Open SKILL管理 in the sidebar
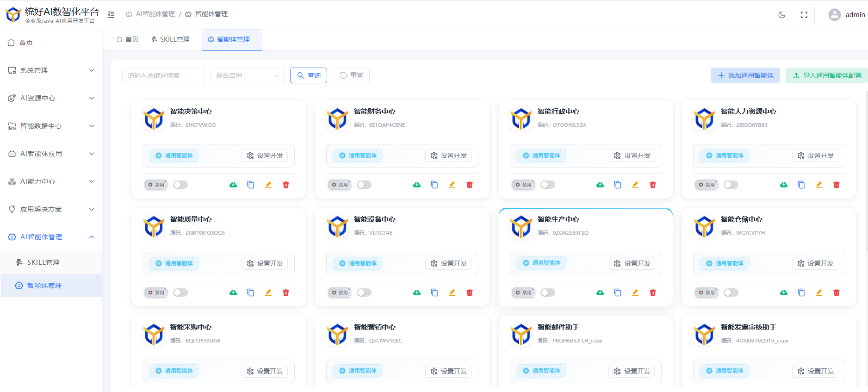The width and height of the screenshot is (868, 392). point(51,262)
